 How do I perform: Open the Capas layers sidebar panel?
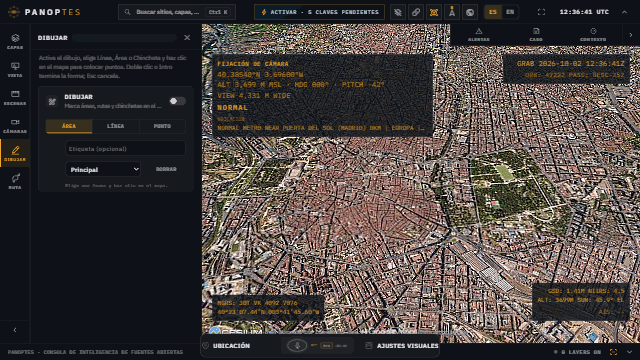tap(15, 42)
